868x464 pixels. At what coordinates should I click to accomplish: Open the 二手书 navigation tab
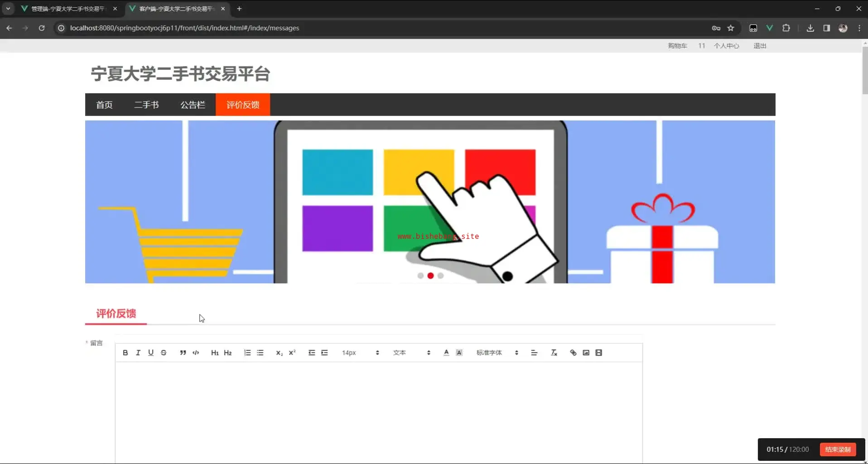coord(146,105)
